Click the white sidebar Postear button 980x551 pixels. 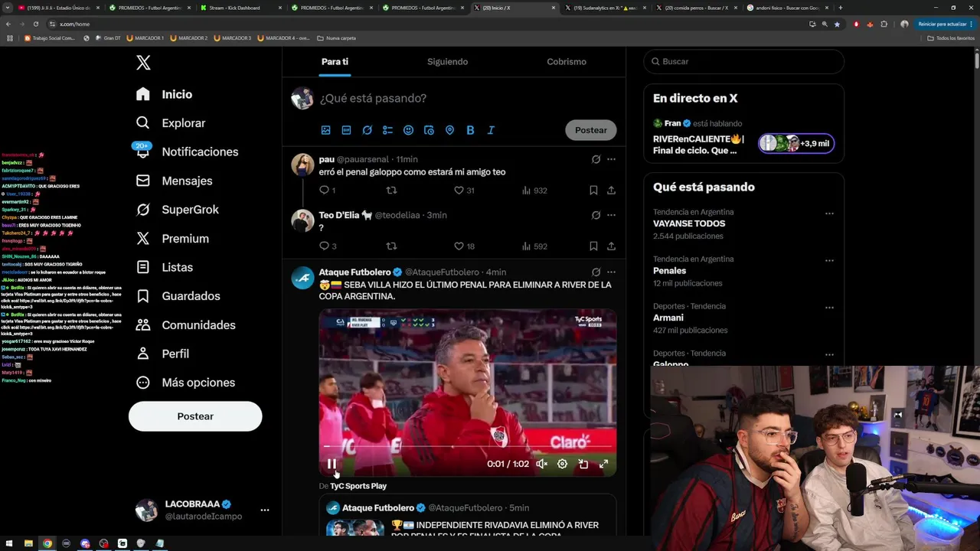195,416
